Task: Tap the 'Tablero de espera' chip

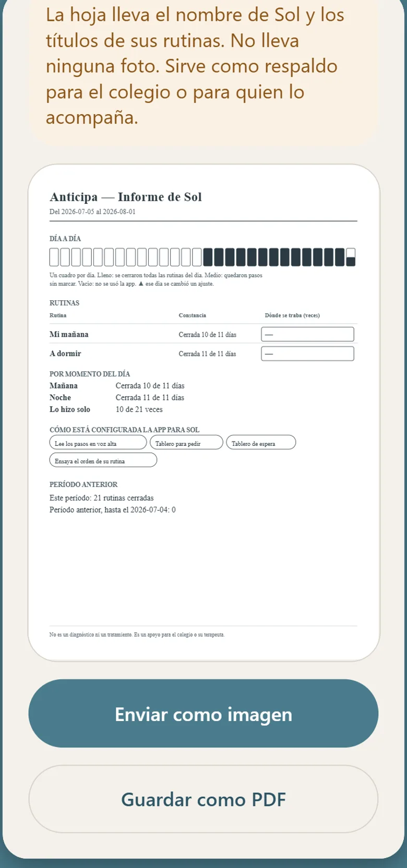Action: 261,443
